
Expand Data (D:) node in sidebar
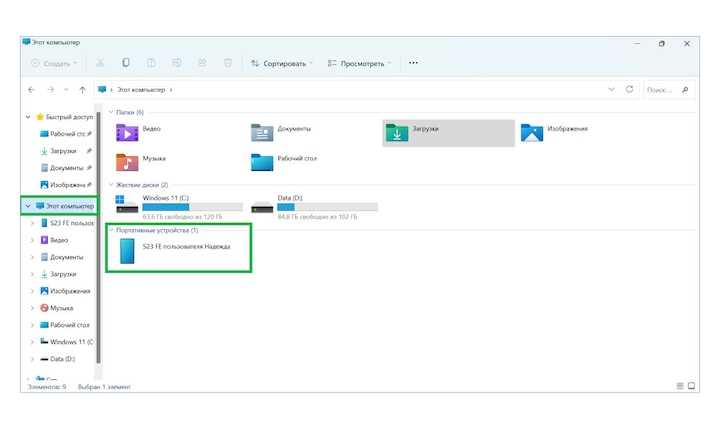(32, 359)
